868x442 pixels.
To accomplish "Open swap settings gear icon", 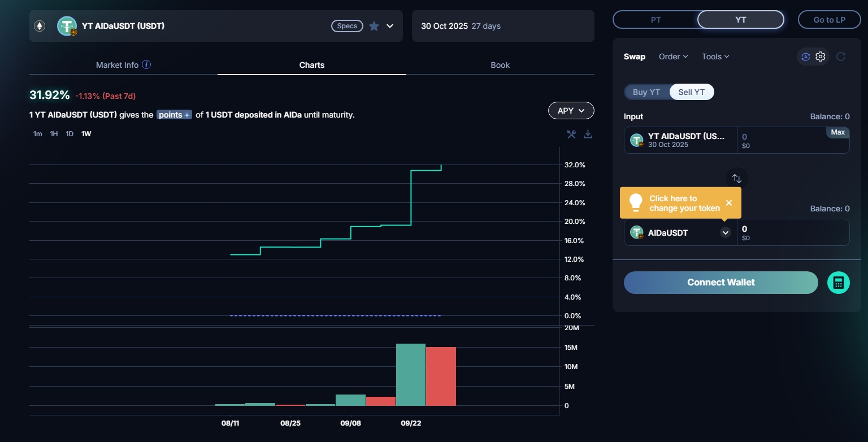I will pyautogui.click(x=821, y=57).
